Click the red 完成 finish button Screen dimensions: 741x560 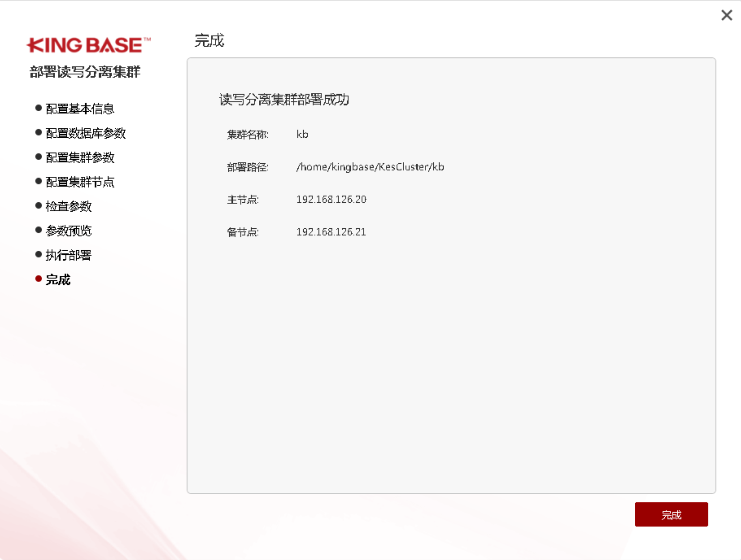coord(671,514)
